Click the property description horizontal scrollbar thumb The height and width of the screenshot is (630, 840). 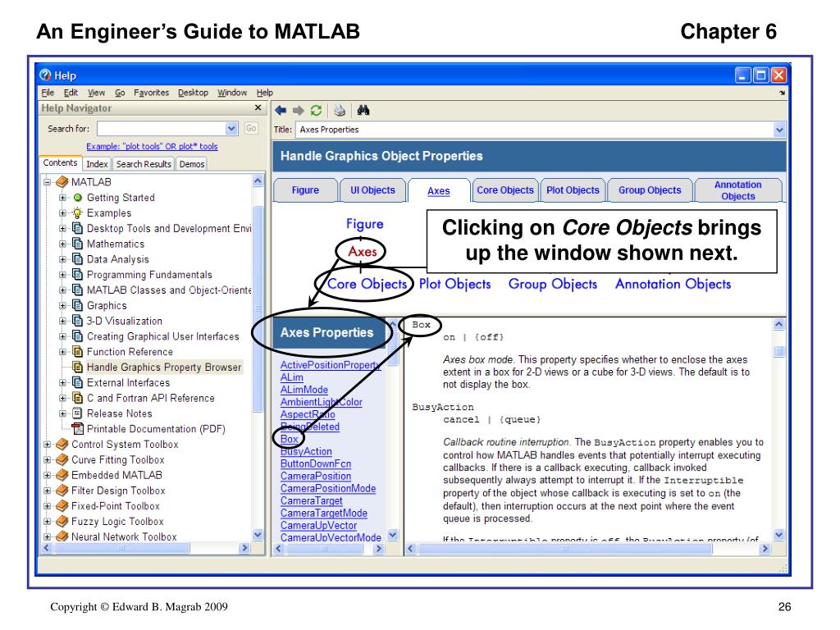click(x=564, y=549)
